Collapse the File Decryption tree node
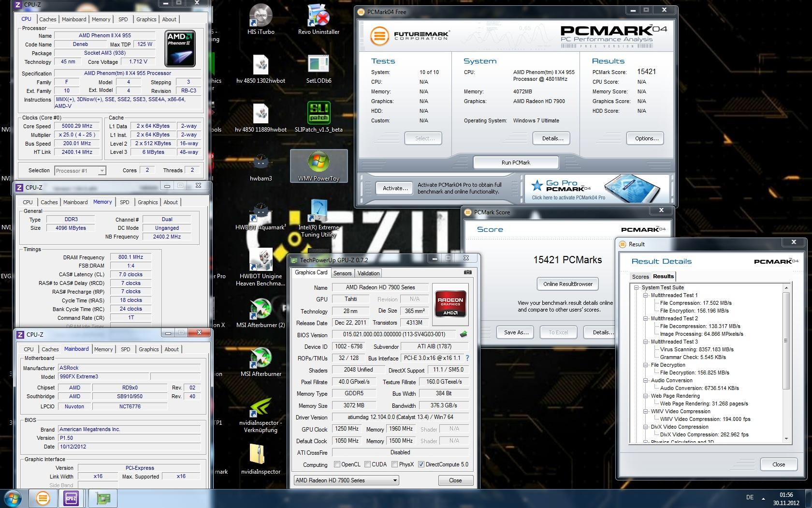 pos(645,365)
